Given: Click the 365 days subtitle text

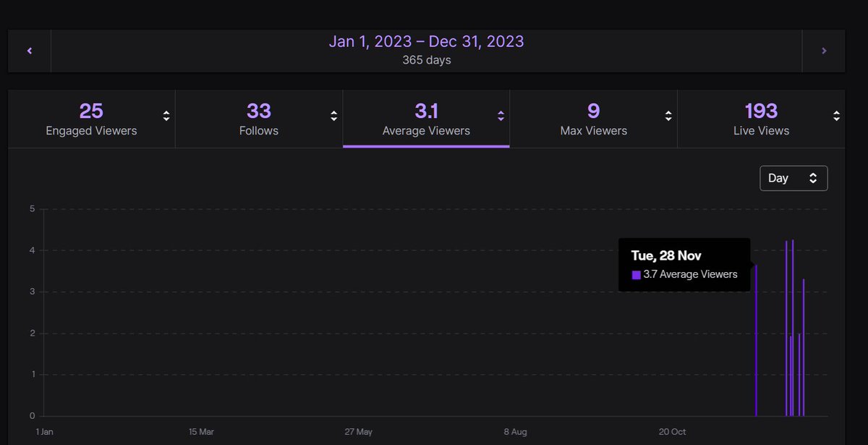Looking at the screenshot, I should [426, 60].
